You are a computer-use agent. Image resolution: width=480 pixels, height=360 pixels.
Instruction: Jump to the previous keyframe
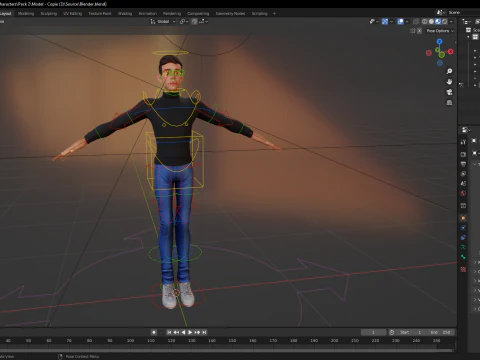(x=176, y=332)
